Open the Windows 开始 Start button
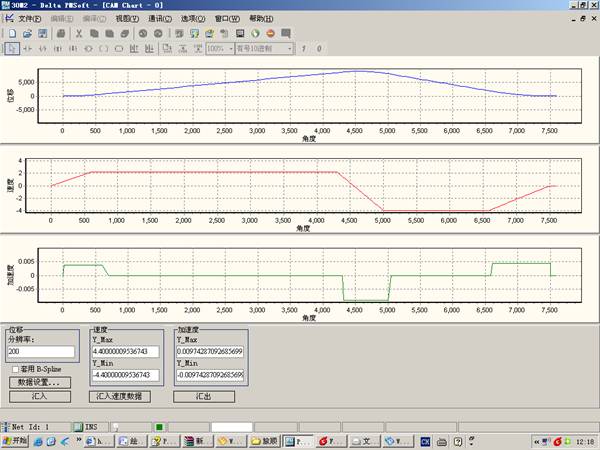The width and height of the screenshot is (600, 450). (15, 441)
